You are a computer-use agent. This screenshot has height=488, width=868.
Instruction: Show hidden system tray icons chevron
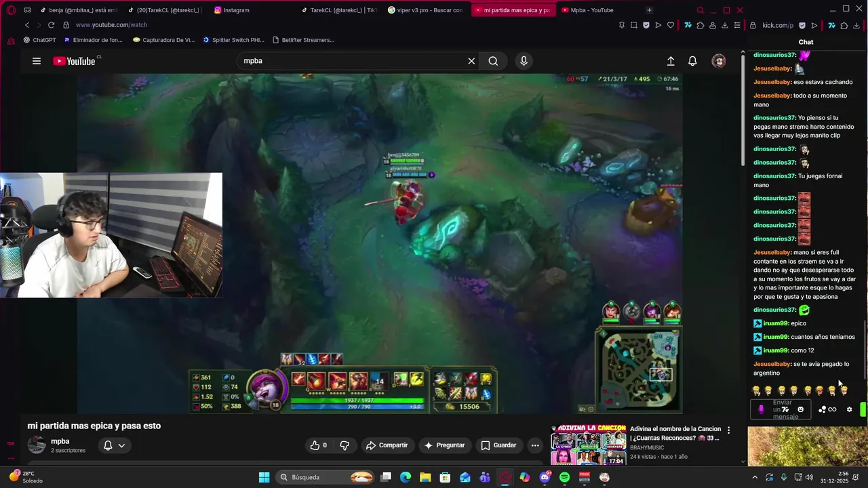[753, 477]
